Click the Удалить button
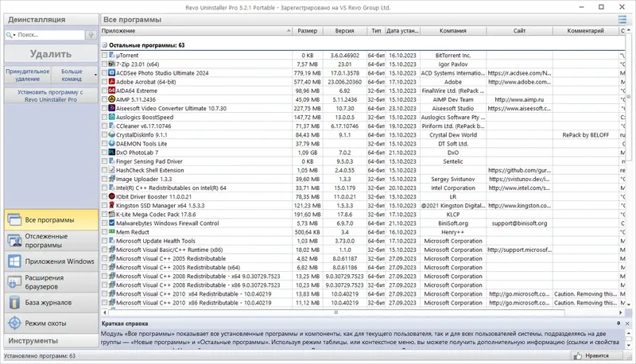This screenshot has height=364, width=636. click(51, 53)
